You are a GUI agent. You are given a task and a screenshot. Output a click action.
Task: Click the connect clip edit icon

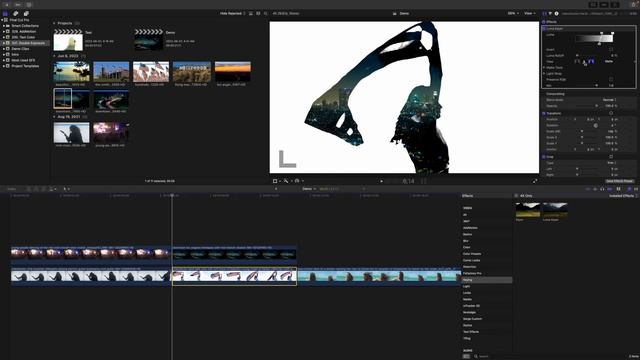29,189
